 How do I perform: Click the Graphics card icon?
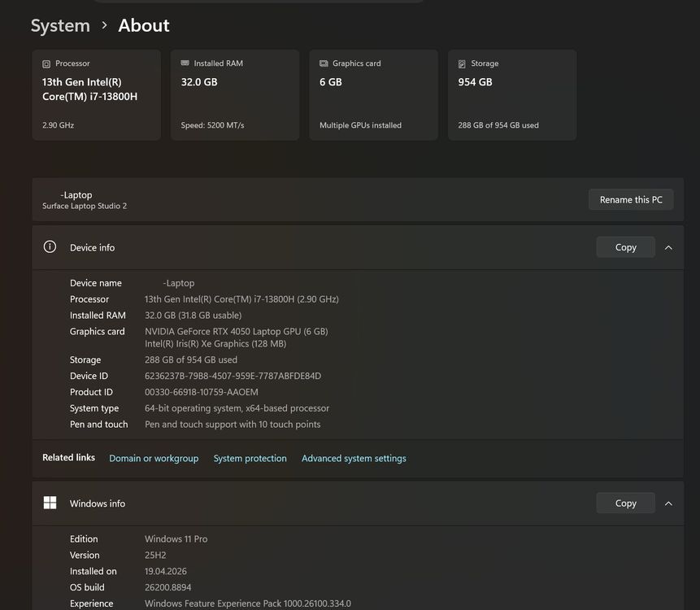pyautogui.click(x=324, y=63)
